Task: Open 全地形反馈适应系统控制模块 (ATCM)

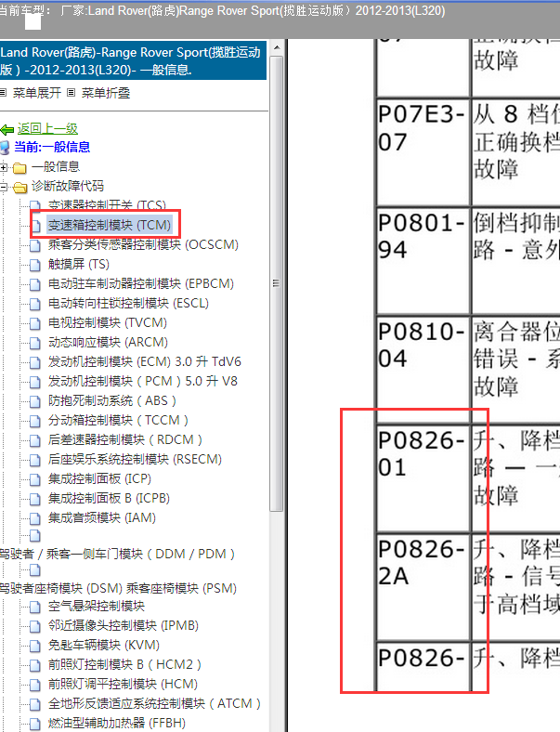Action: click(x=154, y=704)
